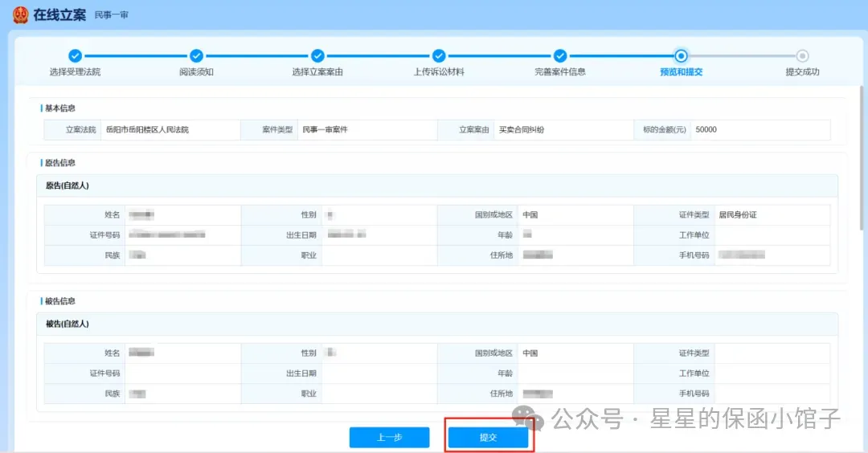Click the plaintiff's 姓名 label

[113, 215]
